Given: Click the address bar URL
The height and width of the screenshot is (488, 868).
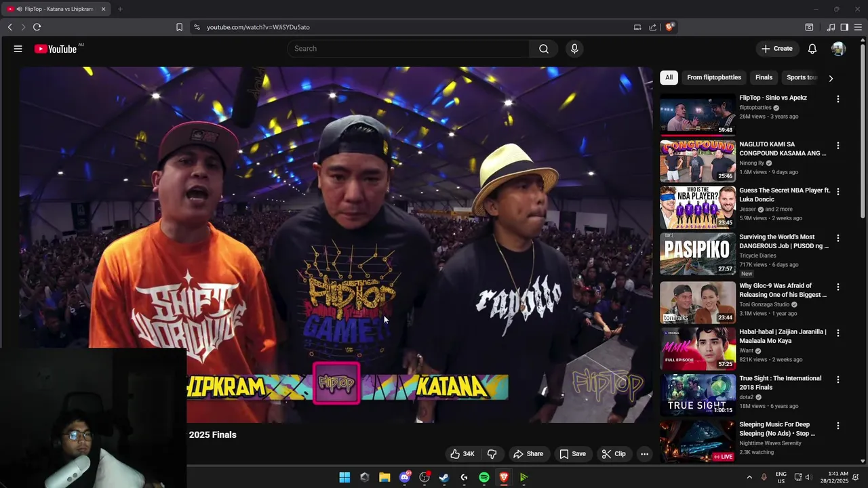Looking at the screenshot, I should [x=258, y=27].
